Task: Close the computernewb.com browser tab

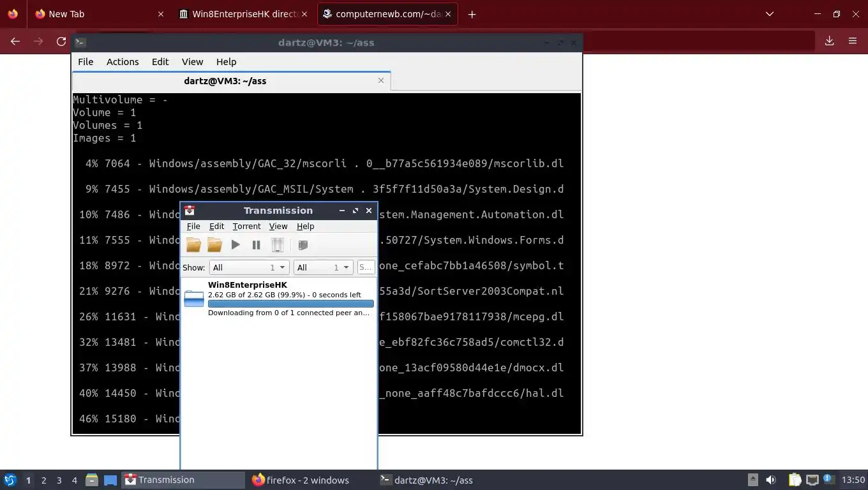Action: pyautogui.click(x=448, y=14)
